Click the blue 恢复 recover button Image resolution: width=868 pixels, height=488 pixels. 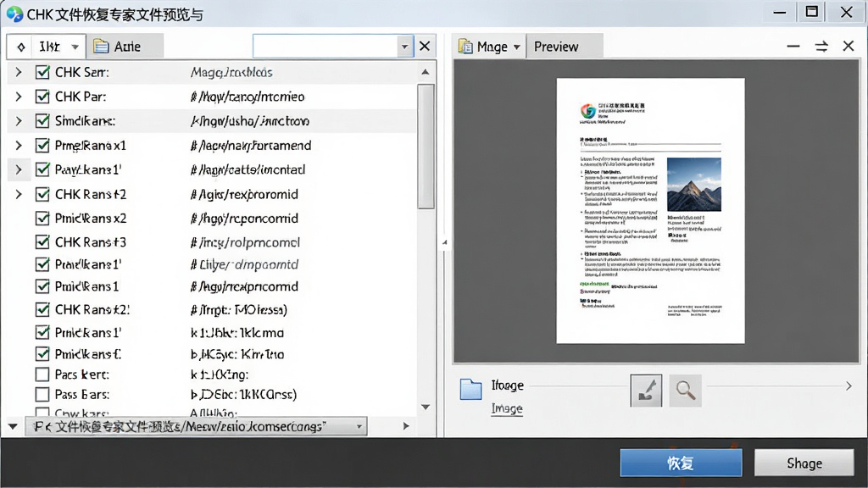681,463
